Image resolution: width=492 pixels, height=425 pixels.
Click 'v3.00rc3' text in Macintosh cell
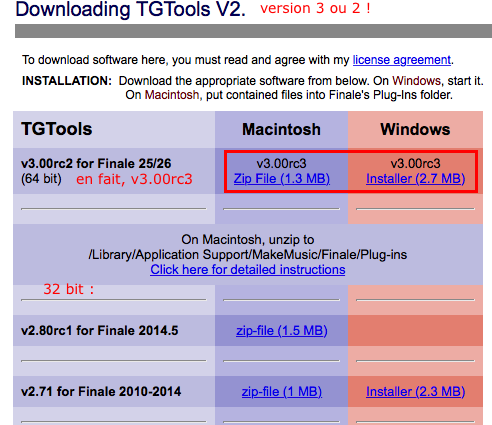(281, 164)
